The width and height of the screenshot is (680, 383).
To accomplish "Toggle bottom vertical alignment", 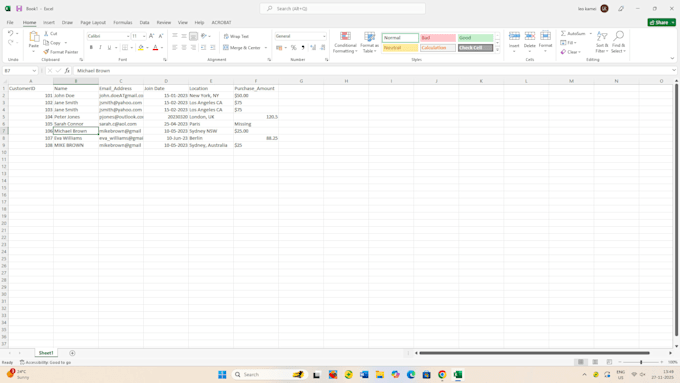I will coord(193,36).
